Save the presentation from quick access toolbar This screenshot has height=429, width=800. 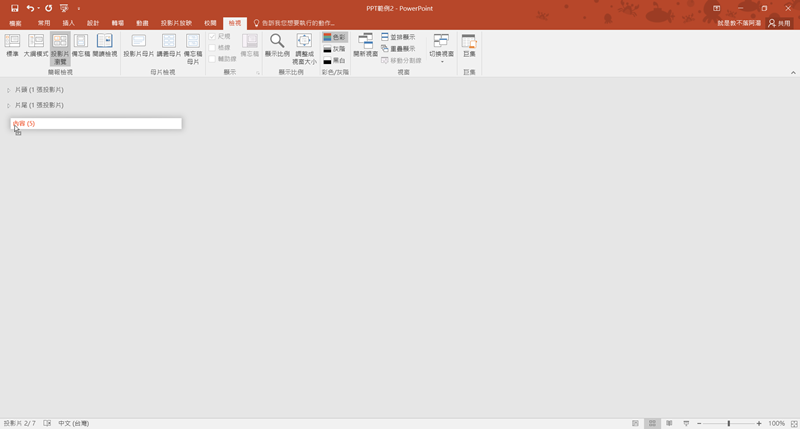click(14, 8)
